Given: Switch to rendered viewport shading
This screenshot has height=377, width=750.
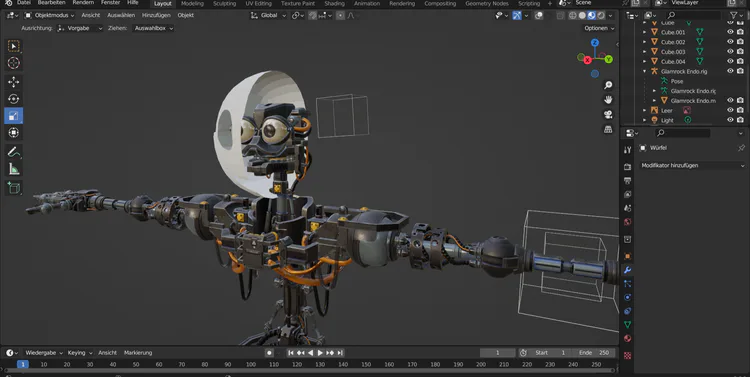Looking at the screenshot, I should [601, 15].
